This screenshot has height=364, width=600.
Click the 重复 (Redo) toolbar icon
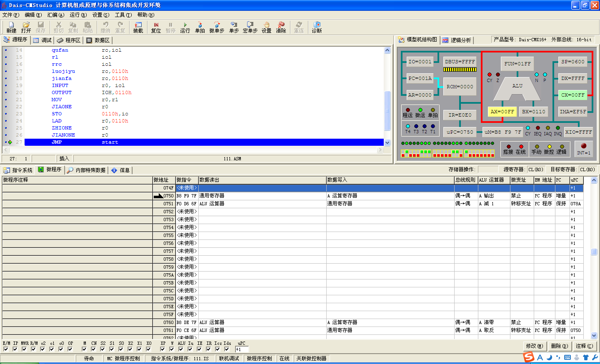tap(120, 27)
